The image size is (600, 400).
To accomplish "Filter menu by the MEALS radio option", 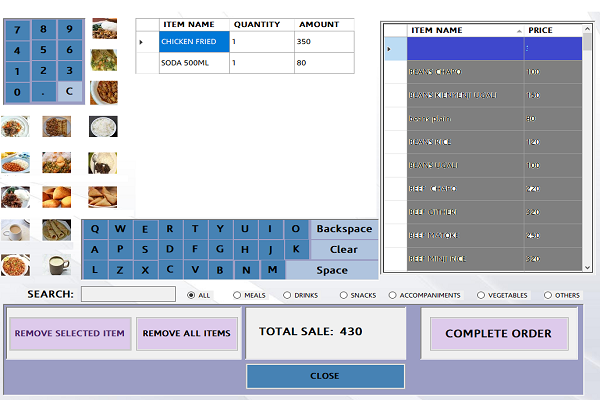I will [238, 295].
